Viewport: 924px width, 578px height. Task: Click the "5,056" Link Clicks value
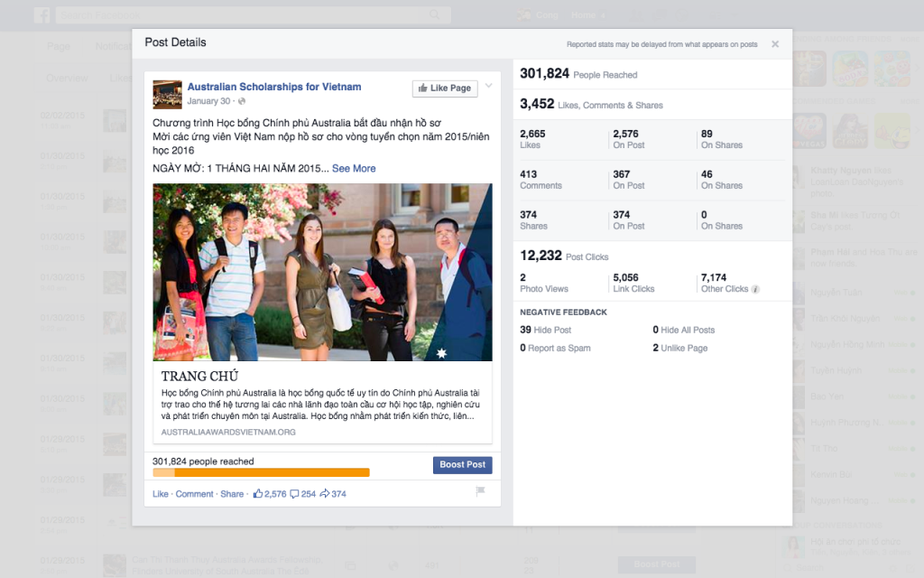pos(626,278)
